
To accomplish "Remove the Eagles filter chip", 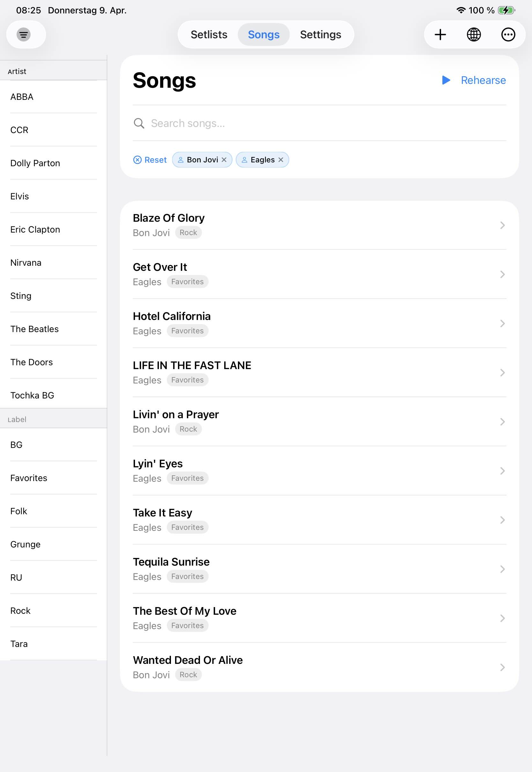I will click(x=281, y=160).
